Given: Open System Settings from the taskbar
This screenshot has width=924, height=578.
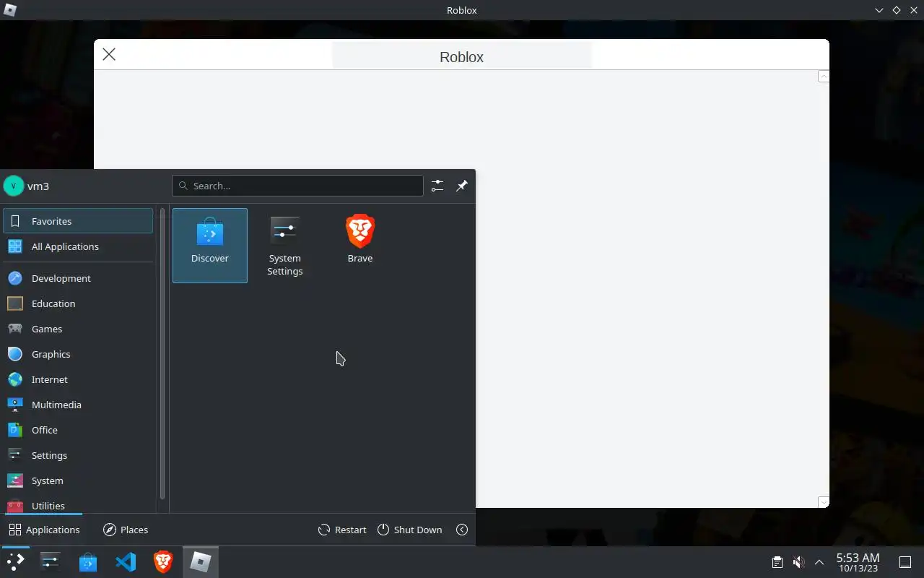Looking at the screenshot, I should [x=51, y=562].
